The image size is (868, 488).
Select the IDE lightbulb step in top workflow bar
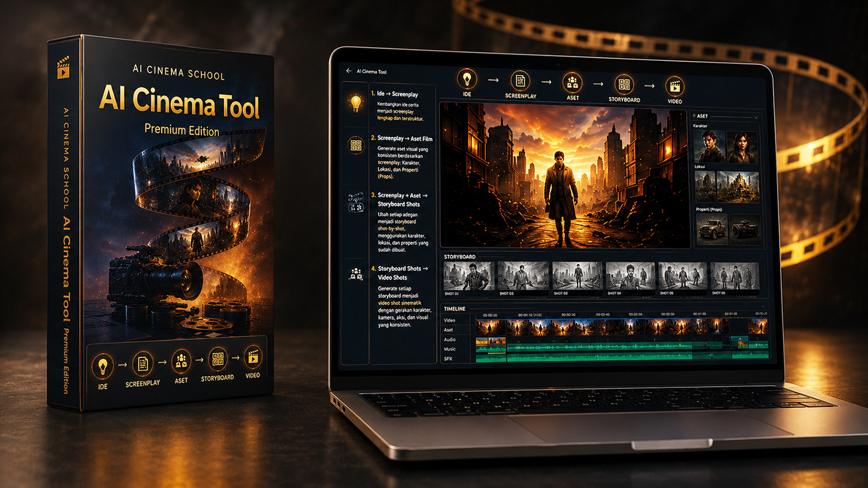pos(467,79)
